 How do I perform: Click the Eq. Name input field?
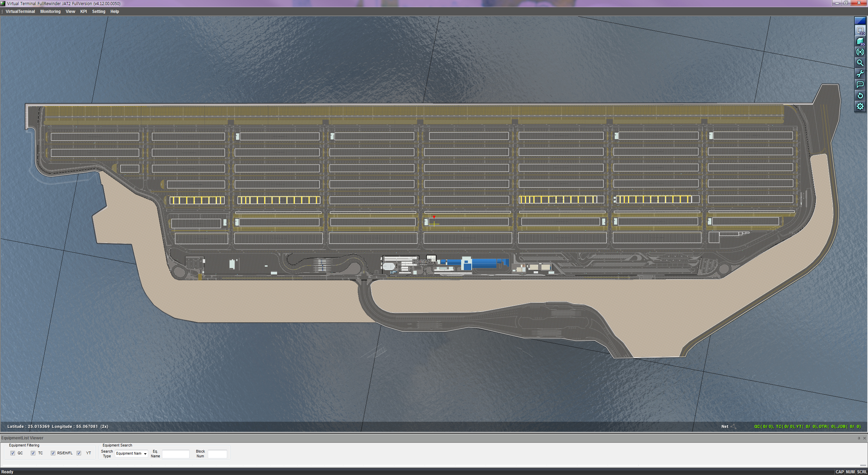coord(176,454)
